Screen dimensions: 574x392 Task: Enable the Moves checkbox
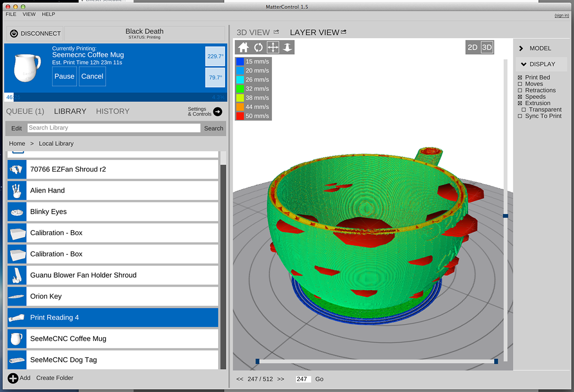point(520,84)
